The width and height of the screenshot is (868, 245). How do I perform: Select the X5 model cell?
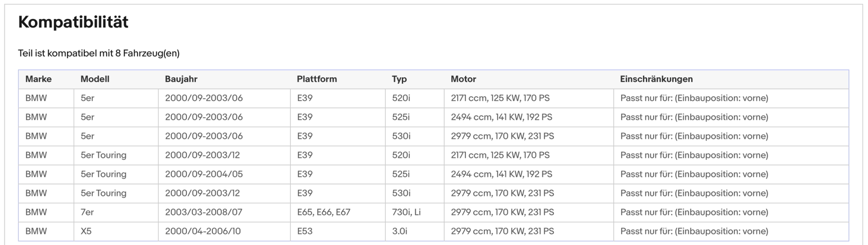pos(116,232)
